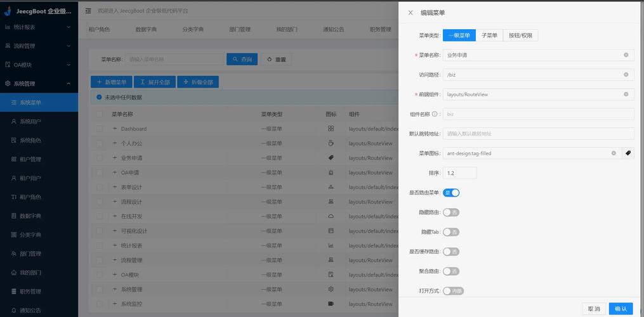Expand OA模块 in the sidebar
644x317 pixels.
point(39,65)
